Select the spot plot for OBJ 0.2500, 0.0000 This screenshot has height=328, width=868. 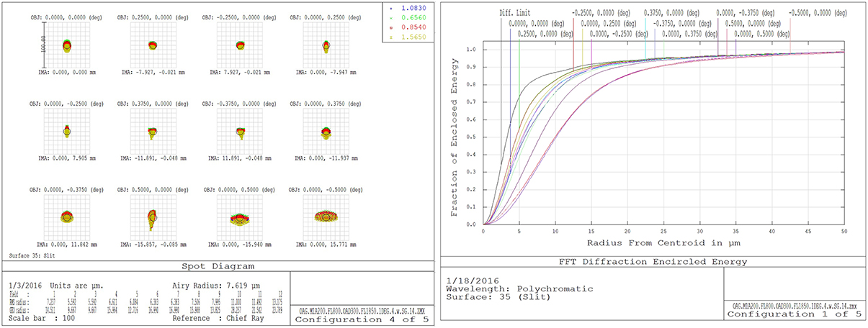point(153,46)
